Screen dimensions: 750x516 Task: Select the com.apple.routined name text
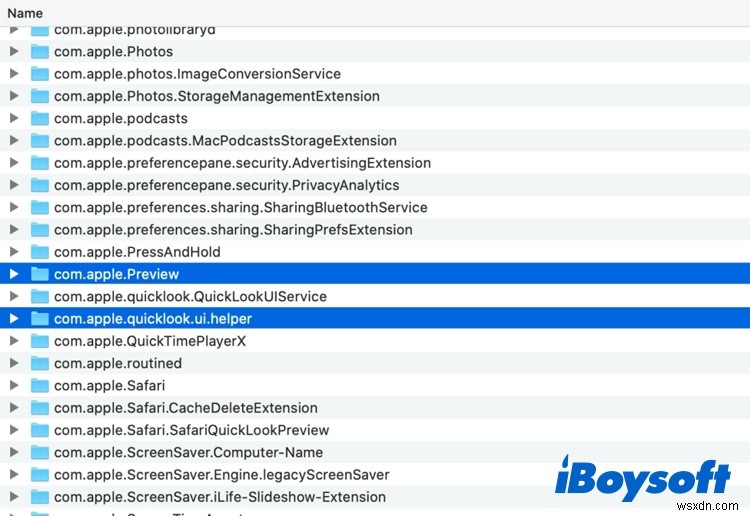point(118,363)
